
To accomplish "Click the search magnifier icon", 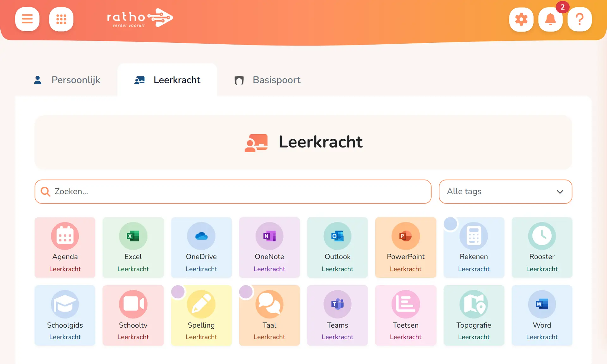I will click(x=46, y=191).
